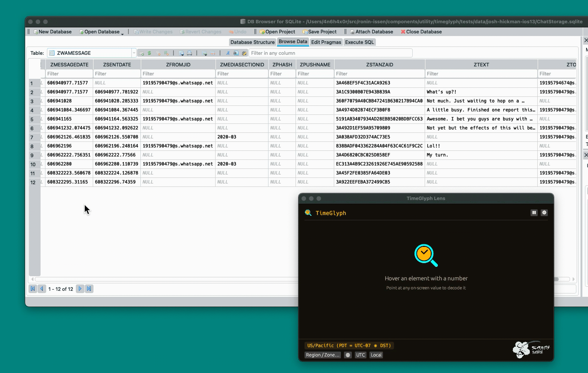Click the ZTEXT column header

pos(481,65)
